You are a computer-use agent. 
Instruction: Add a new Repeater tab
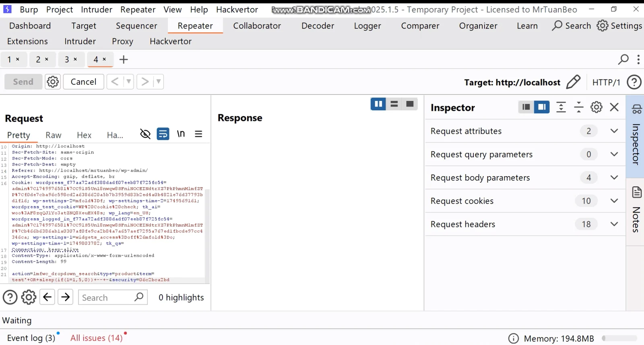click(124, 60)
